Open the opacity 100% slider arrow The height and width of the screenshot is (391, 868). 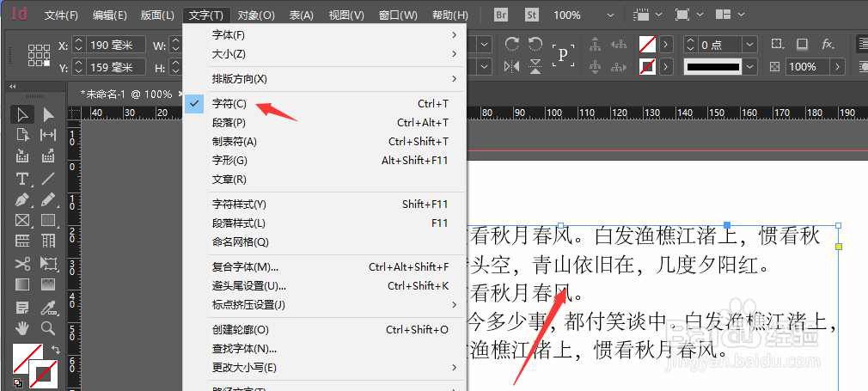838,67
